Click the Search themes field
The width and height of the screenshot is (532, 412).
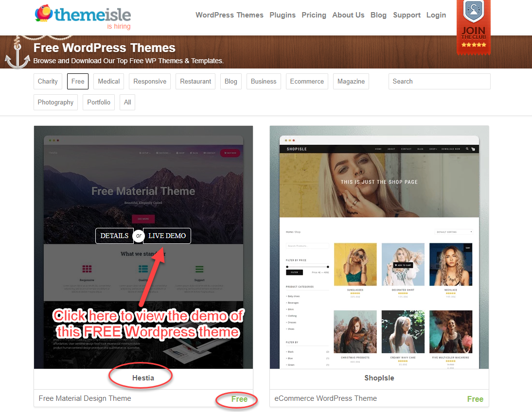pyautogui.click(x=440, y=82)
